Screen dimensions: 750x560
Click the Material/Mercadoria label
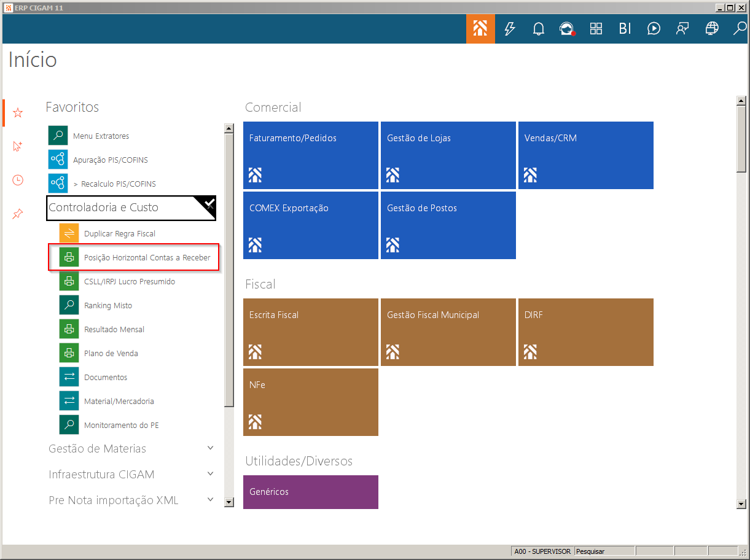pyautogui.click(x=119, y=402)
